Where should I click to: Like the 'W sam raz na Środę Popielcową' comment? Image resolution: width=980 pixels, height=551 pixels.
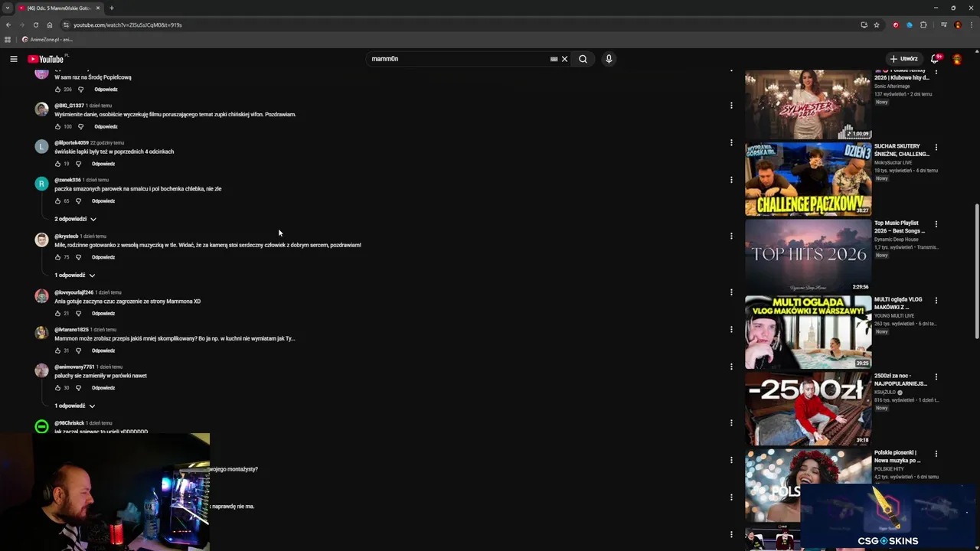(x=57, y=90)
